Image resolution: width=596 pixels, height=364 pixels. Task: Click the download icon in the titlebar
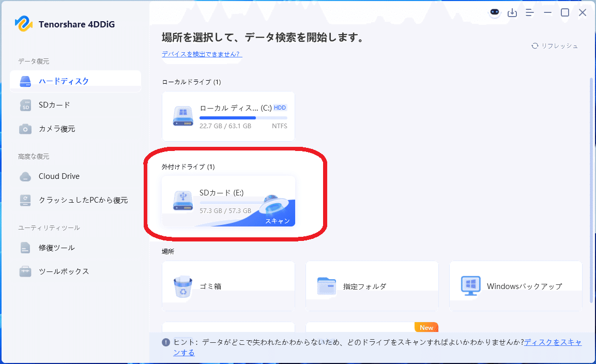(512, 12)
